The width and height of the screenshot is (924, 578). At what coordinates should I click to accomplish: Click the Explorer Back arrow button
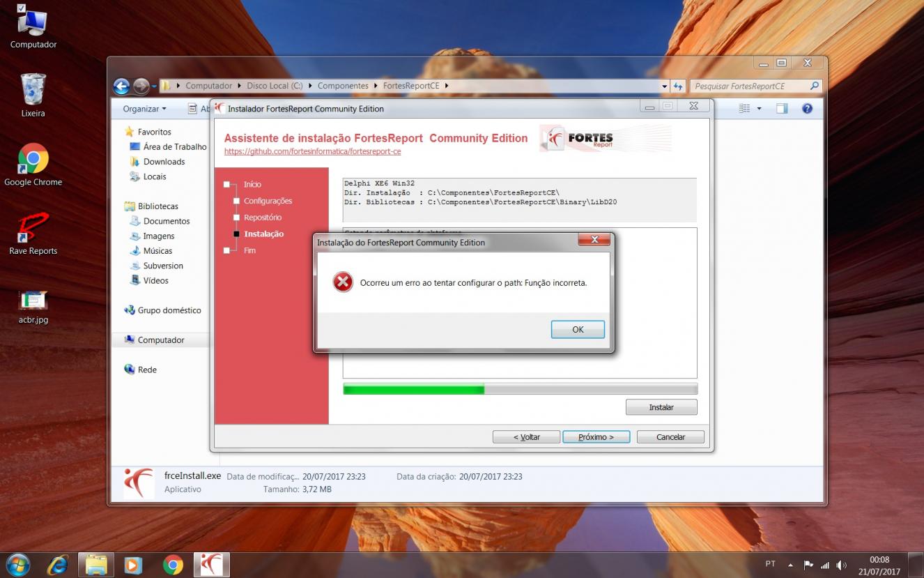(121, 86)
